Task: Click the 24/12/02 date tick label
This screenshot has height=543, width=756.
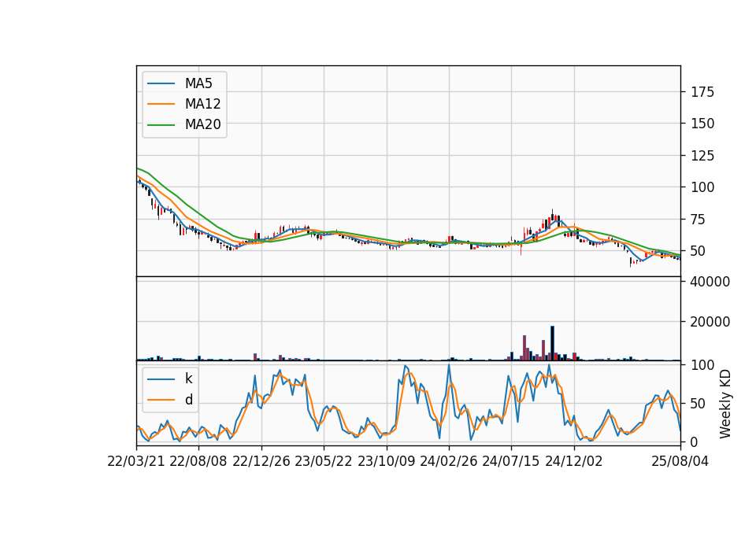Action: pyautogui.click(x=574, y=461)
